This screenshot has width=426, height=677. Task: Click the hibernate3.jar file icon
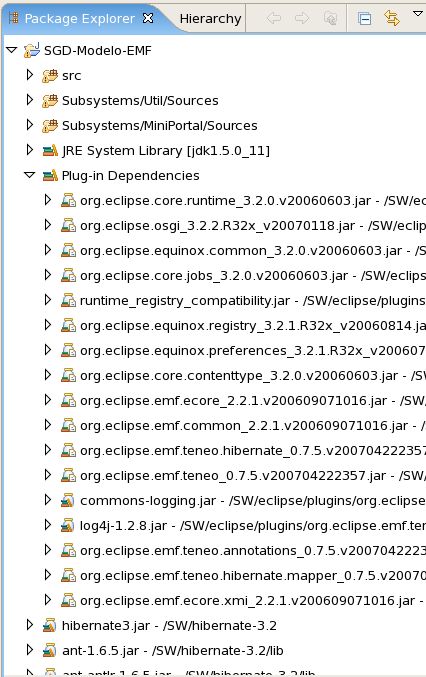(50, 626)
